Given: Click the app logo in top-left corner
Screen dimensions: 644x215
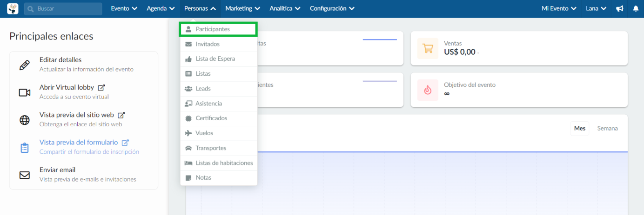Looking at the screenshot, I should pos(13,8).
